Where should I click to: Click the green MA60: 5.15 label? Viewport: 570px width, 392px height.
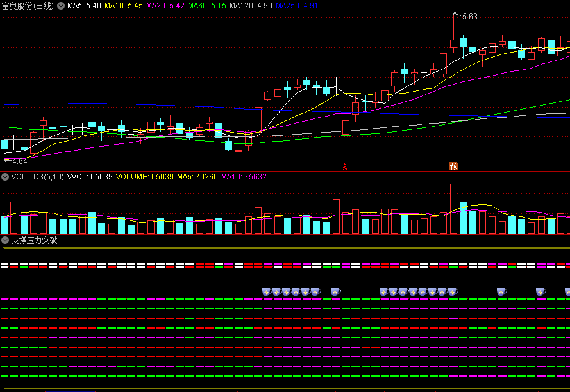tap(207, 6)
